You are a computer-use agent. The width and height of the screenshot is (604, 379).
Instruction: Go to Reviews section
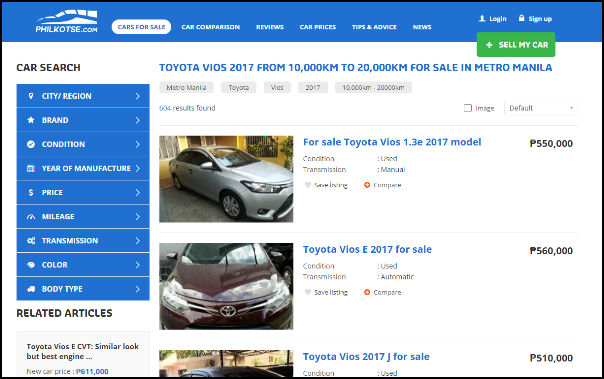[270, 27]
